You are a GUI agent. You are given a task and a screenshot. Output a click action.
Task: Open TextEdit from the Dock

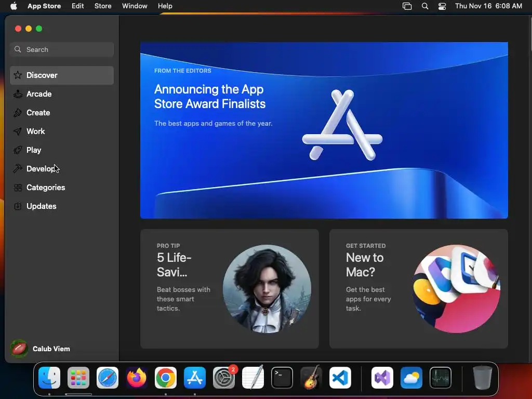[253, 378]
